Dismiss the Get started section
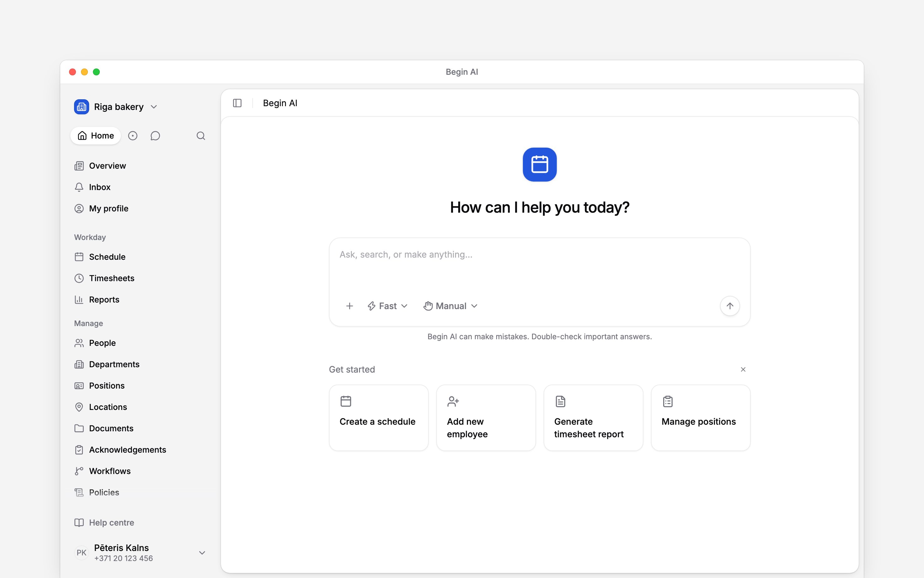Viewport: 924px width, 578px height. [743, 369]
